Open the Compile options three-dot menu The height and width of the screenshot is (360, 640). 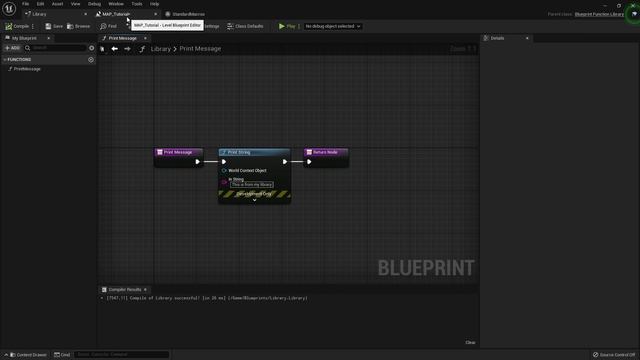[33, 26]
